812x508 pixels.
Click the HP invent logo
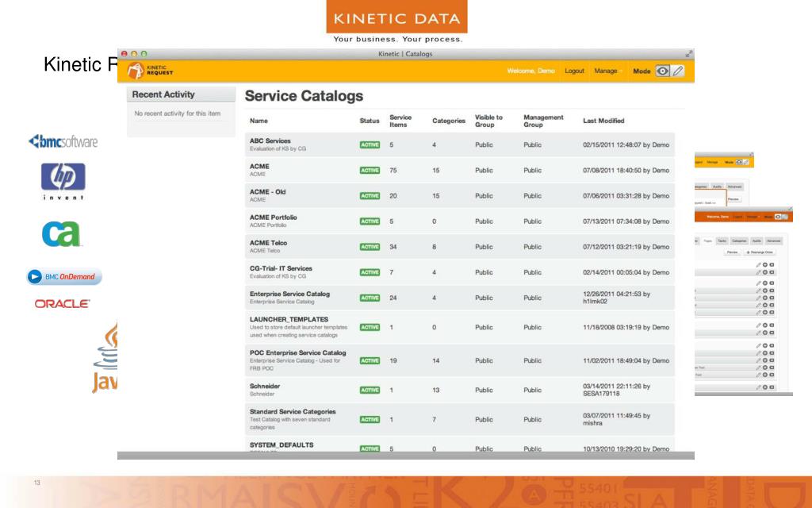tap(63, 182)
